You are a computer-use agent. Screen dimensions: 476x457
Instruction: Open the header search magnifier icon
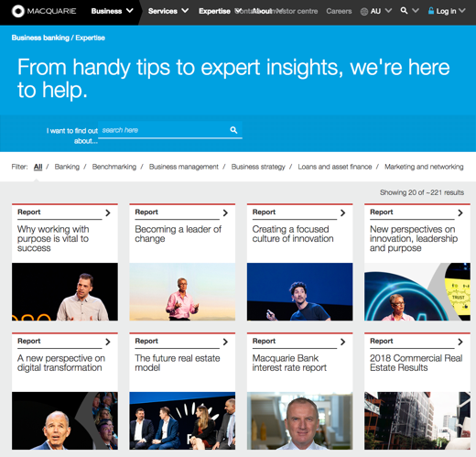pos(404,11)
